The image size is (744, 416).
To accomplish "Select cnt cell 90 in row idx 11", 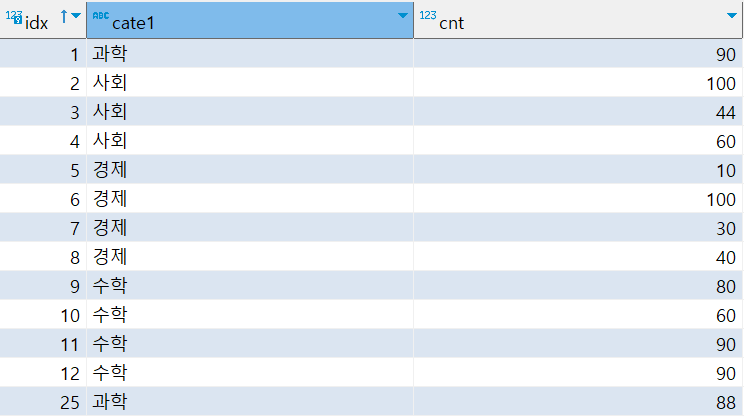I will click(x=578, y=343).
